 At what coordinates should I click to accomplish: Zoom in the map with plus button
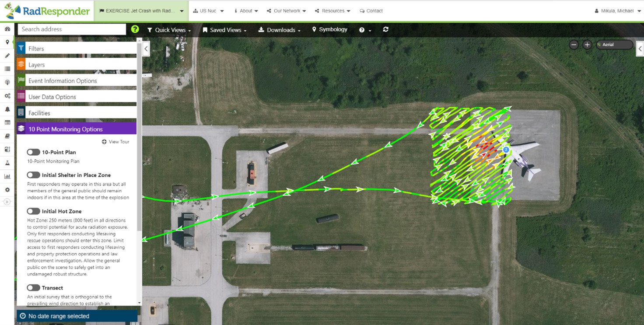pos(587,45)
